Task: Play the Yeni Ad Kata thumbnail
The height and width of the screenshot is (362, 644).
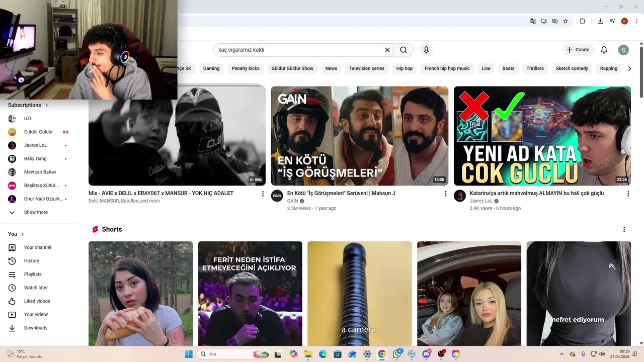Action: pyautogui.click(x=542, y=136)
